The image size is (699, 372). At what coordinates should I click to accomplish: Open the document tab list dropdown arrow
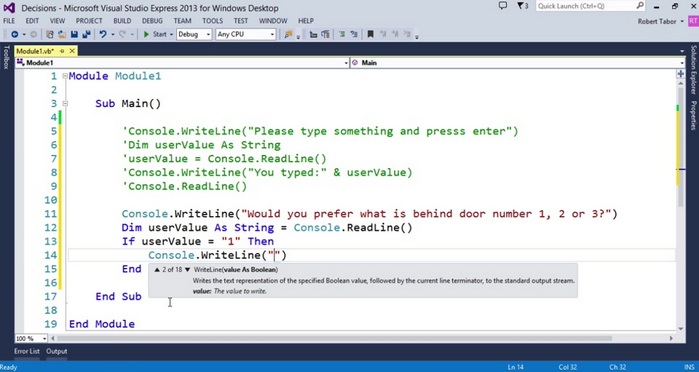tap(682, 51)
